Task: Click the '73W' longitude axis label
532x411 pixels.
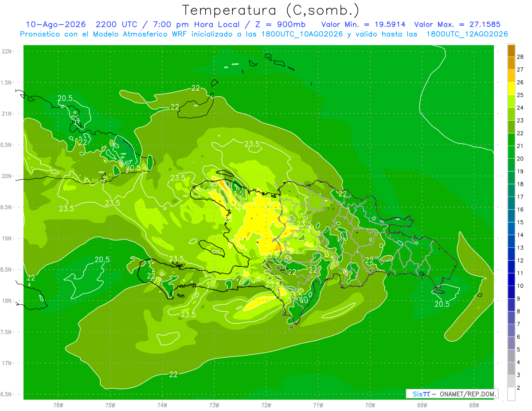Action: 214,405
